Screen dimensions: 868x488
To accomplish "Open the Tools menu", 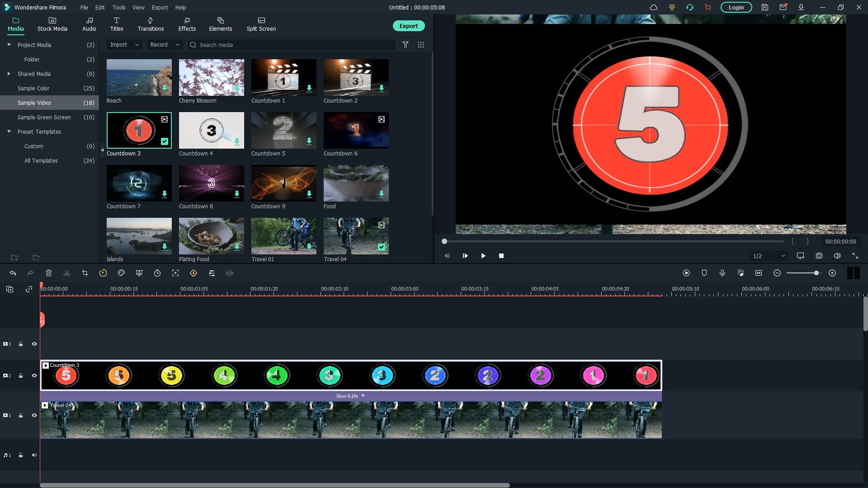I will click(119, 7).
